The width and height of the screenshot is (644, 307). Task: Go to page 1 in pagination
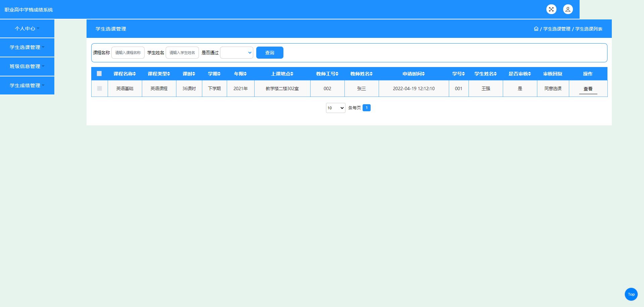coord(367,108)
